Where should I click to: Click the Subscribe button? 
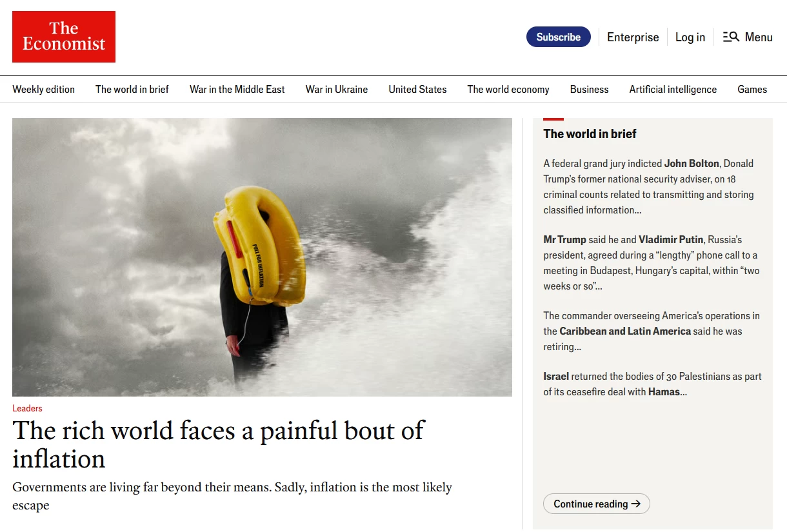pos(558,37)
